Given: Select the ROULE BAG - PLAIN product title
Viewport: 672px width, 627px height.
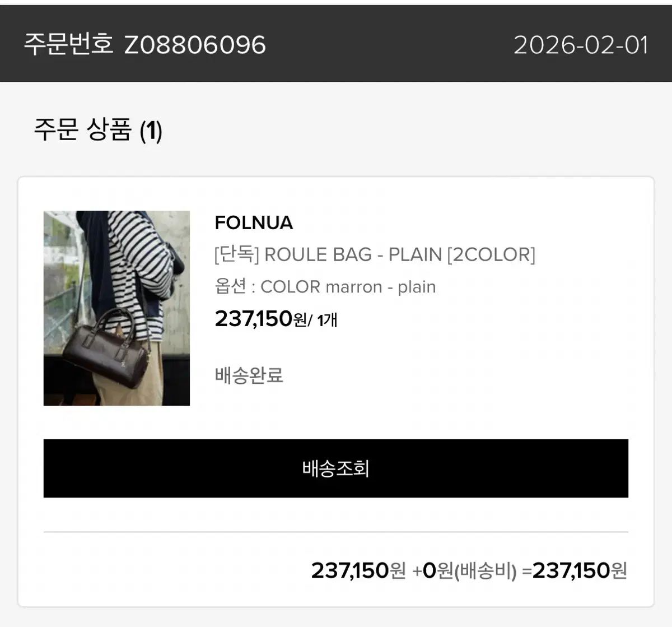Looking at the screenshot, I should (x=375, y=254).
